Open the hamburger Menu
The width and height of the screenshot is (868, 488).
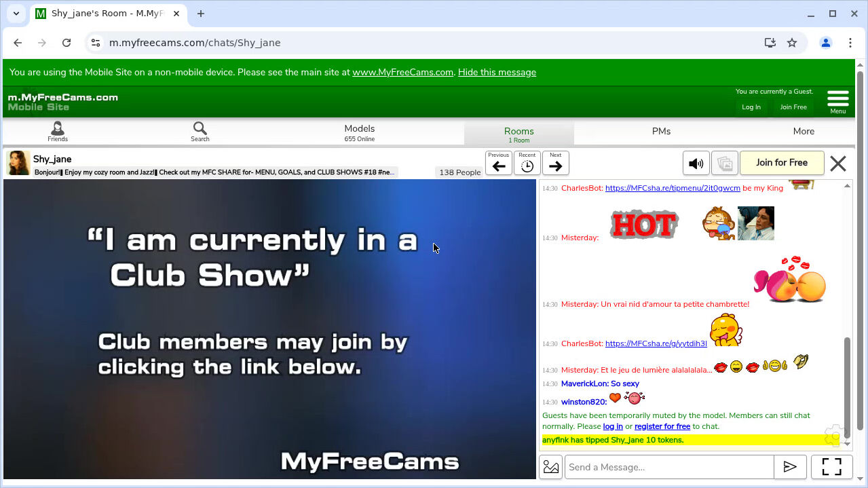(x=838, y=101)
